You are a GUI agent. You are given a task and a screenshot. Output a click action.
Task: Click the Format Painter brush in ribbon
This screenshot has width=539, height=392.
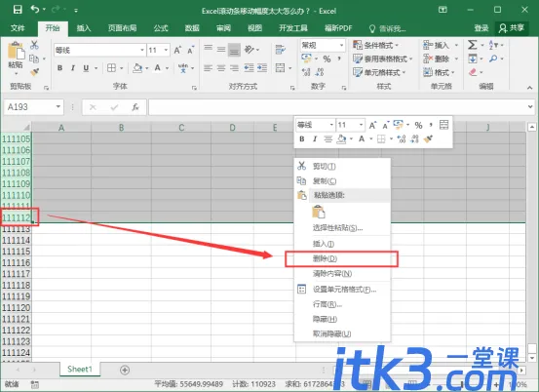(34, 72)
